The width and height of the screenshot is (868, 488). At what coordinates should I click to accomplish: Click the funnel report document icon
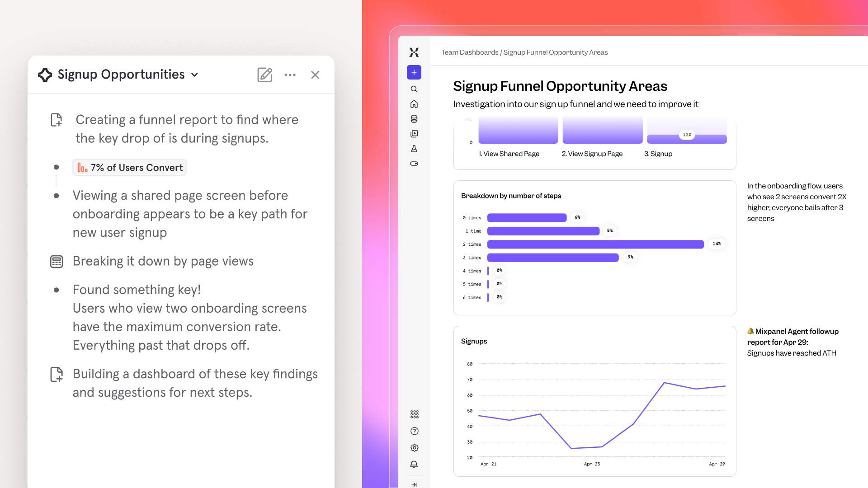57,120
